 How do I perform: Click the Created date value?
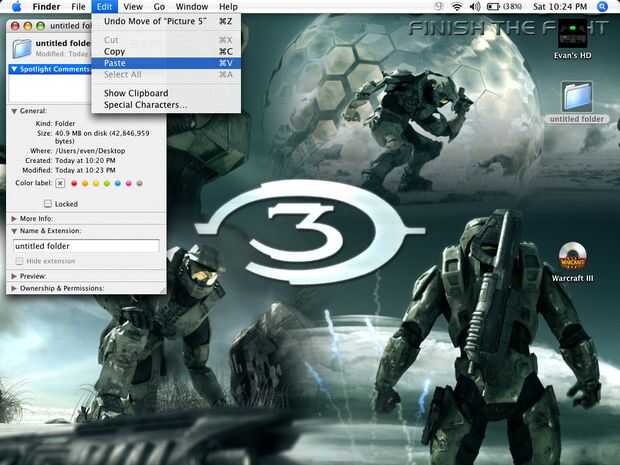[x=85, y=161]
